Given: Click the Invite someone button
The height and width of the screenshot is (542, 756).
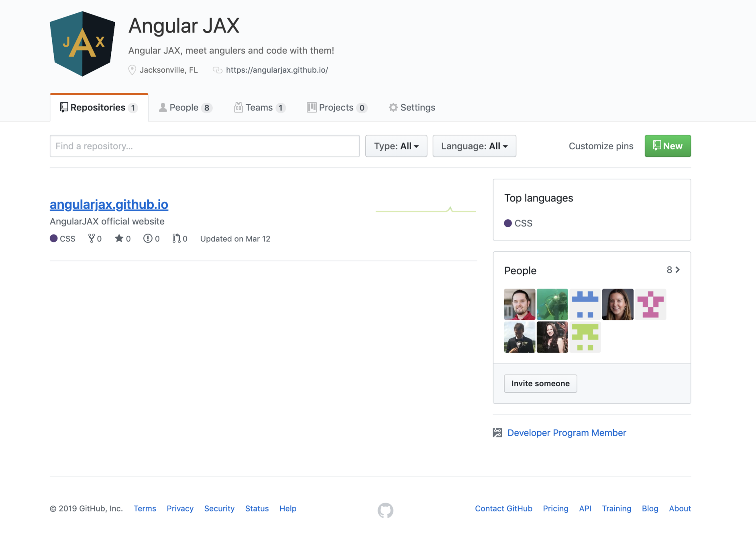Looking at the screenshot, I should 540,383.
